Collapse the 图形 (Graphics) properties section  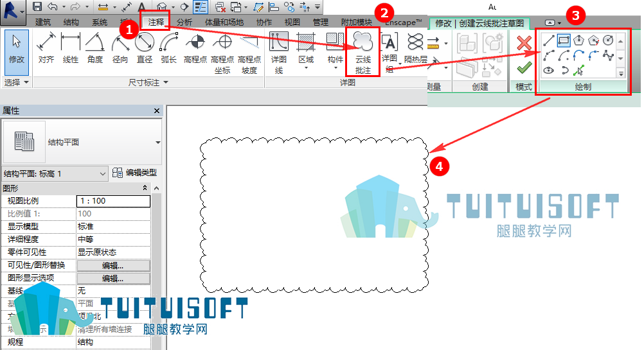click(145, 188)
